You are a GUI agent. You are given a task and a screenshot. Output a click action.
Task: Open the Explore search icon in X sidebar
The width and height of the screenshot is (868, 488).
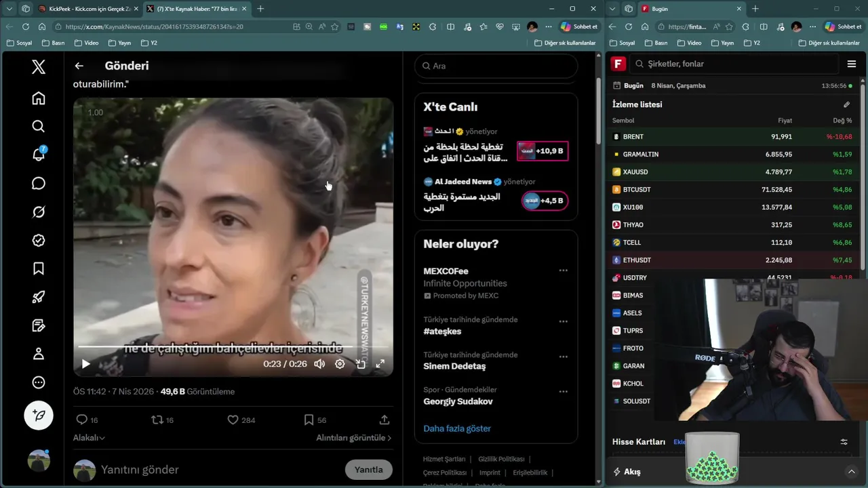39,127
